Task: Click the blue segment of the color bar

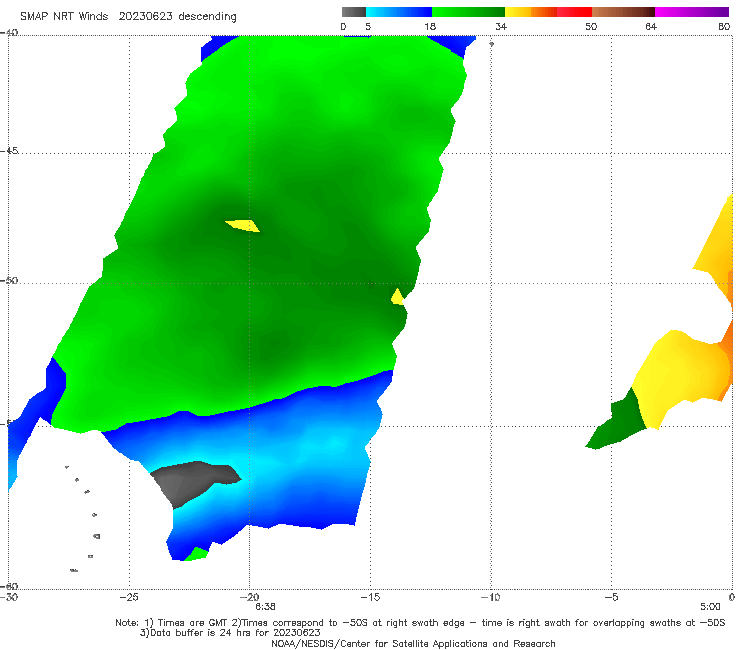Action: pyautogui.click(x=399, y=12)
